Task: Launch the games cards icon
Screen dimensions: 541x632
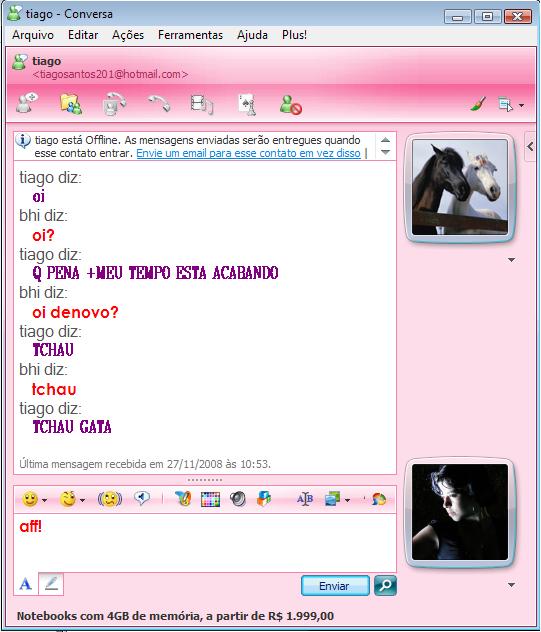Action: 247,105
